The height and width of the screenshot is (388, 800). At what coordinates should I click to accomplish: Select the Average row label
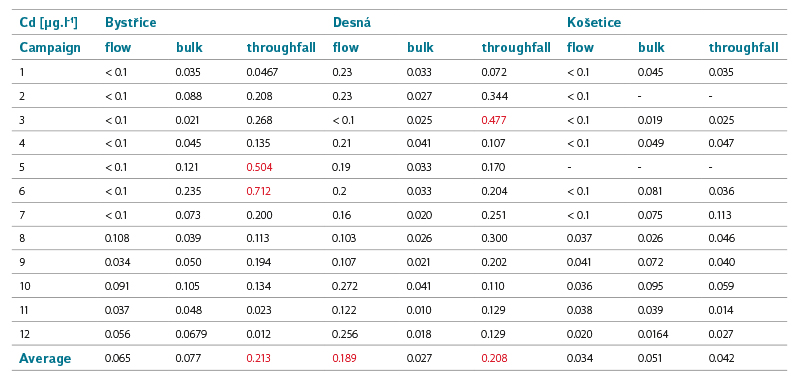[x=45, y=358]
